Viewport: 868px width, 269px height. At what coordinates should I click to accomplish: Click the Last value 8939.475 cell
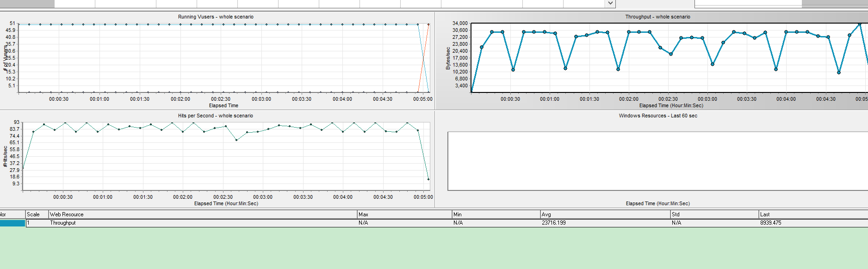pyautogui.click(x=813, y=223)
